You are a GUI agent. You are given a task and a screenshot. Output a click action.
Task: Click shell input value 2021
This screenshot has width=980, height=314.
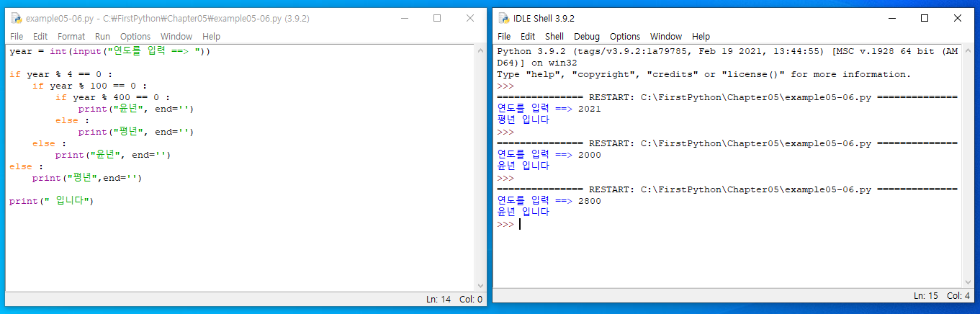[589, 109]
